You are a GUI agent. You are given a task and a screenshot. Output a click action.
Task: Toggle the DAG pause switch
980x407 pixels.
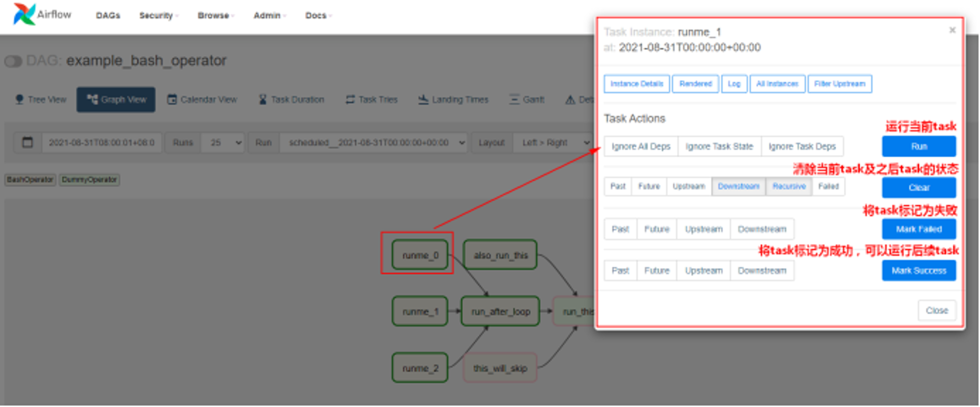[x=13, y=61]
